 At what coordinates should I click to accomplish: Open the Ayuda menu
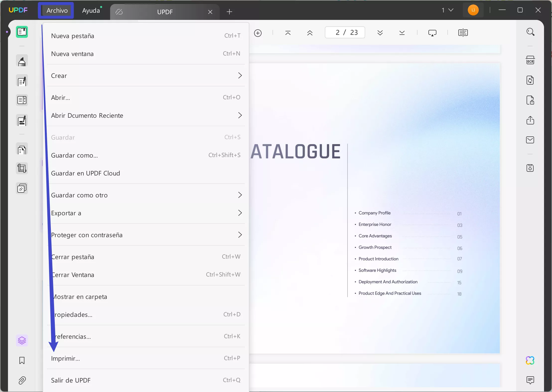[x=91, y=10]
